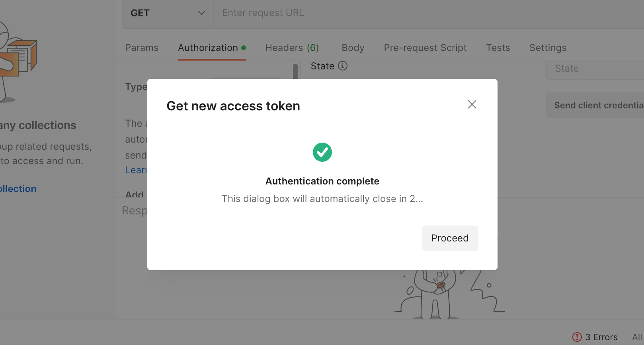Open the GET method dropdown

click(x=168, y=13)
